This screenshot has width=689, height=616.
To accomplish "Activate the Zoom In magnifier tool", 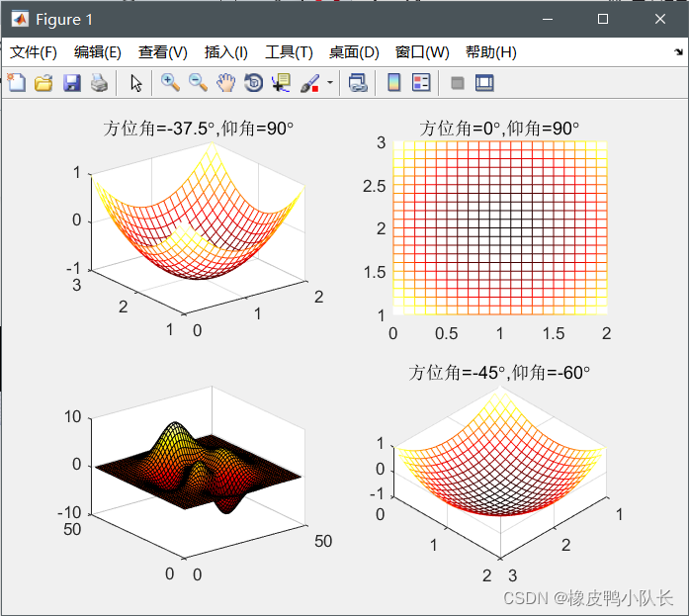I will (x=170, y=83).
